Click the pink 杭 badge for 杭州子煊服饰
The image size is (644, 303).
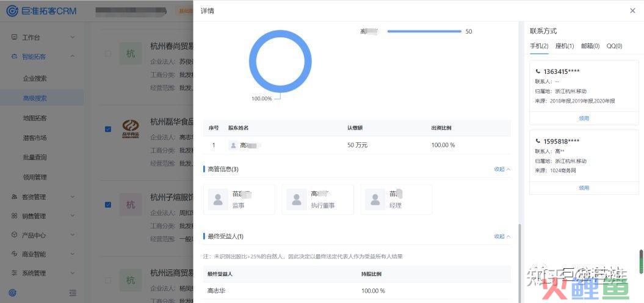(131, 205)
